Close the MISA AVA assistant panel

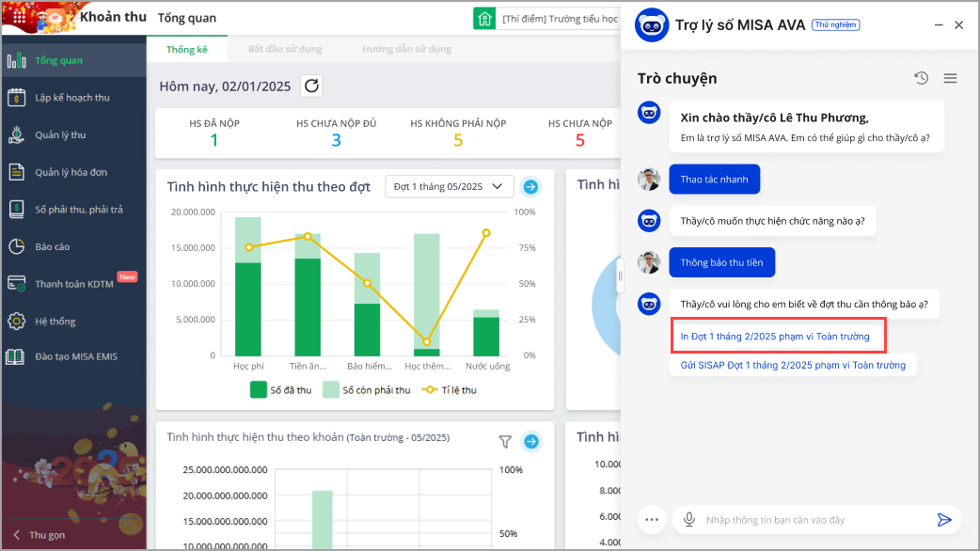[958, 25]
